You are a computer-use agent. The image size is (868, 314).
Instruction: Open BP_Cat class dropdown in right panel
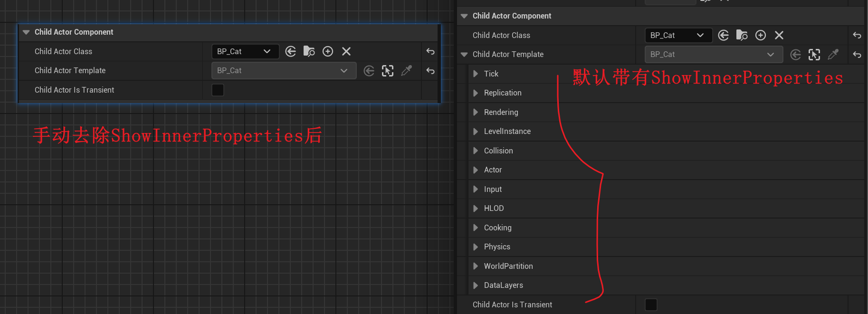[678, 35]
